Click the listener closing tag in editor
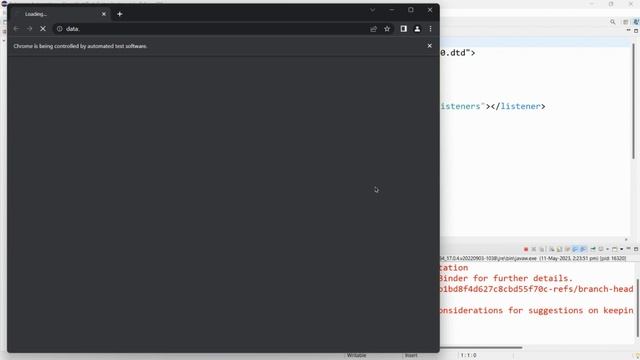Image resolution: width=640 pixels, height=360 pixels. coord(518,106)
